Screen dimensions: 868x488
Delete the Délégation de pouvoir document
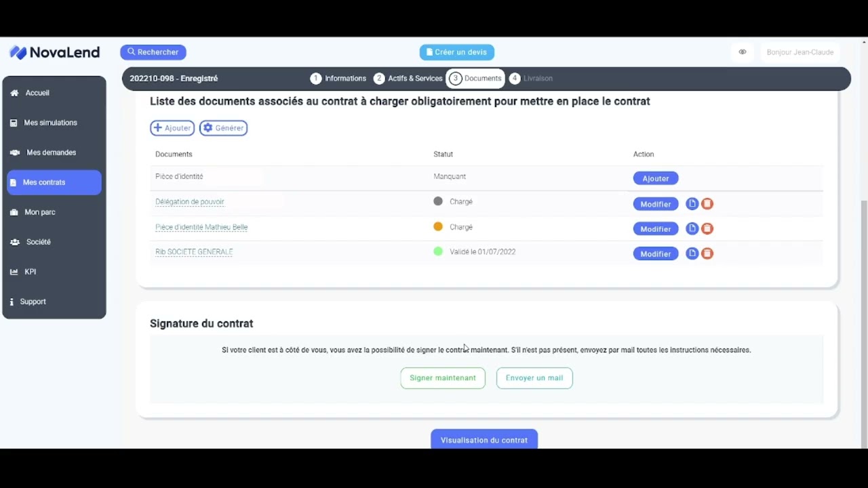pos(707,203)
